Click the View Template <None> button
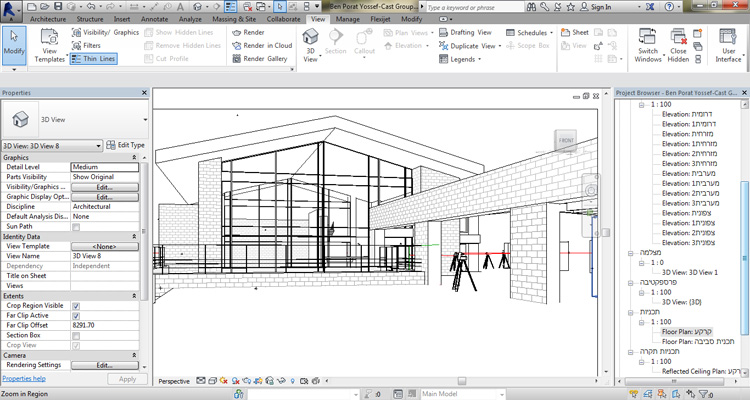750x400 pixels. pyautogui.click(x=105, y=246)
